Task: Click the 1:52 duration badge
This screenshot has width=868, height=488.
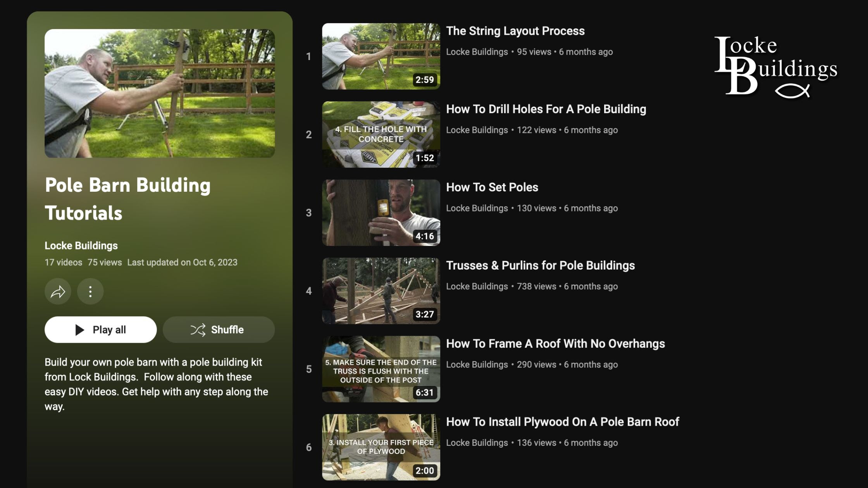Action: pyautogui.click(x=425, y=158)
